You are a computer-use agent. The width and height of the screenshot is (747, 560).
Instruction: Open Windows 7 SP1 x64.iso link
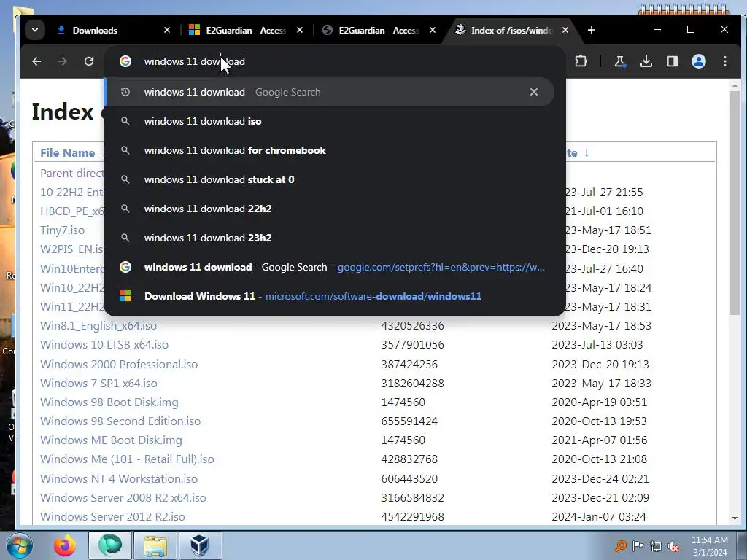point(98,384)
